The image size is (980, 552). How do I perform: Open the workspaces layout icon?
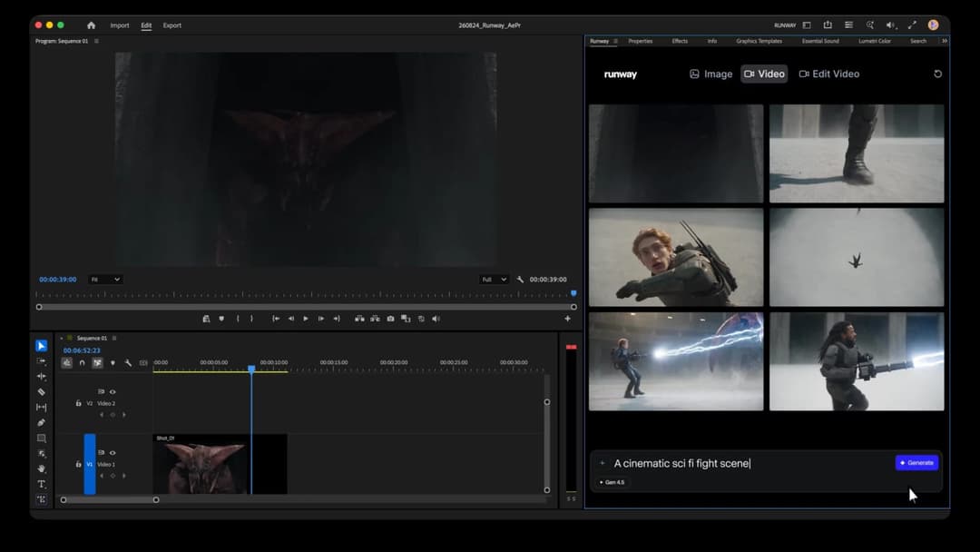click(x=807, y=25)
